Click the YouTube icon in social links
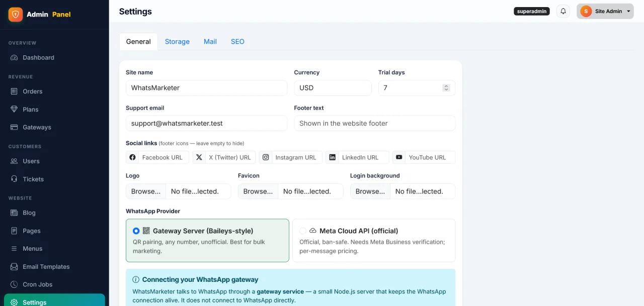Image resolution: width=644 pixels, height=306 pixels. 399,157
